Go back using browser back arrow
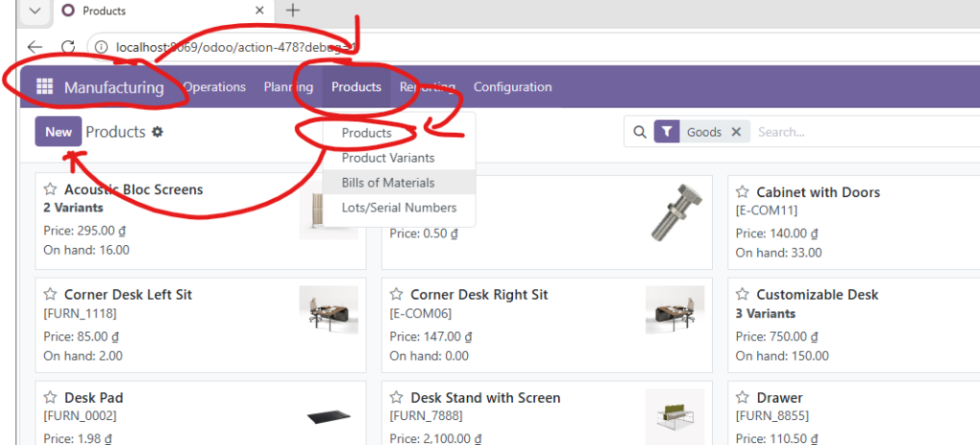The width and height of the screenshot is (980, 445). 35,46
